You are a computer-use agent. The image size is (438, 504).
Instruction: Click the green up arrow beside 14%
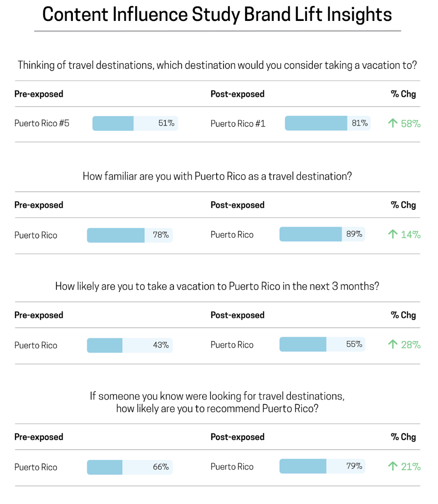[393, 234]
